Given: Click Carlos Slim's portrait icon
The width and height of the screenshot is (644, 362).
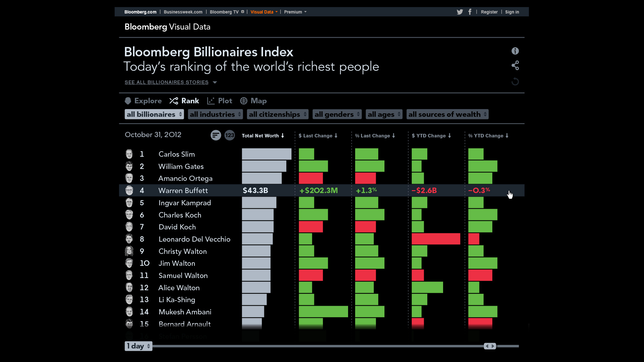Looking at the screenshot, I should (129, 154).
